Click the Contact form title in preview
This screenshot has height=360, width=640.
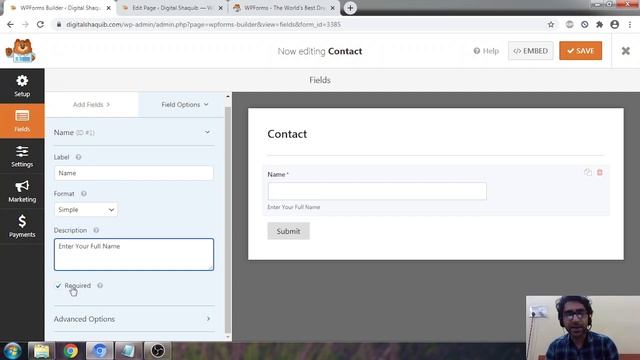tap(287, 134)
